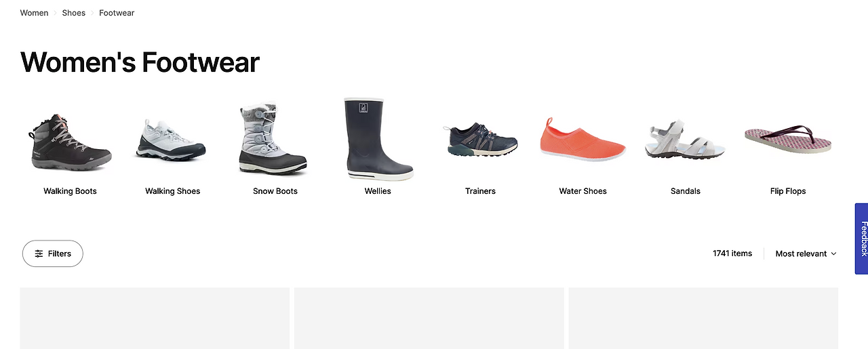Open the third loading product placeholder
The width and height of the screenshot is (868, 349).
(703, 318)
